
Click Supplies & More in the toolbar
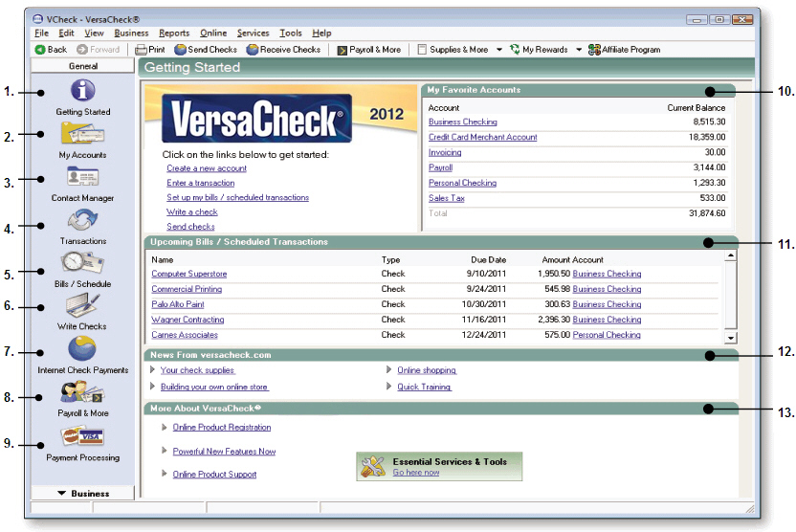(x=453, y=49)
